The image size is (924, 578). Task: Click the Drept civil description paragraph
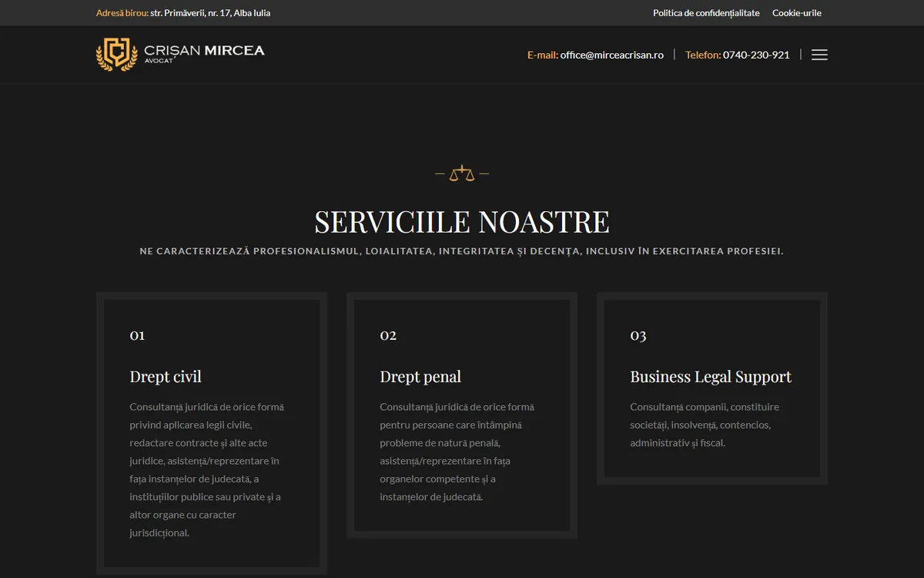[207, 469]
